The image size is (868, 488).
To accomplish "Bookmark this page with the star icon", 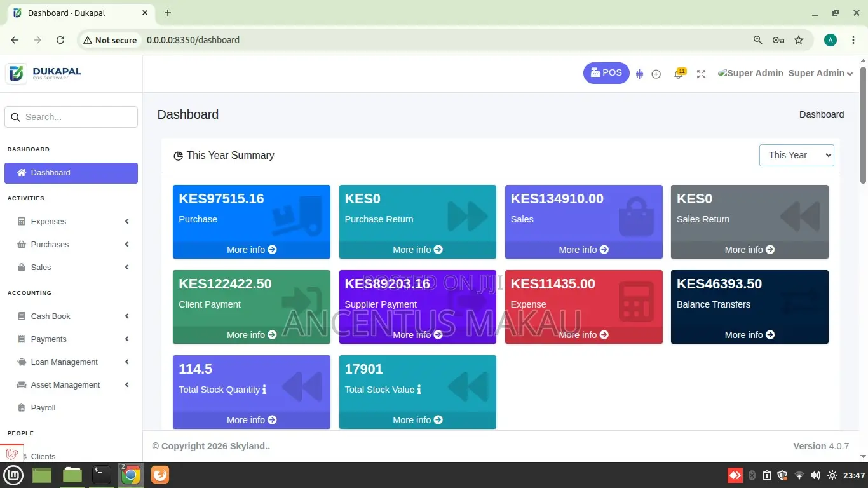I will pos(799,40).
